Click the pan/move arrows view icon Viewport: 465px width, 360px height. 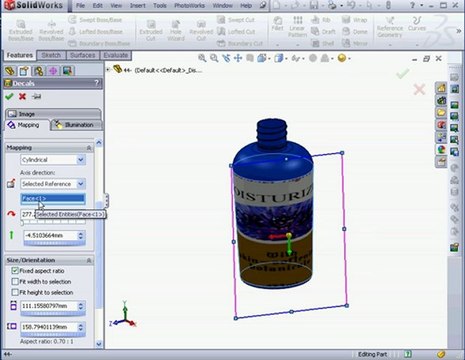238,58
